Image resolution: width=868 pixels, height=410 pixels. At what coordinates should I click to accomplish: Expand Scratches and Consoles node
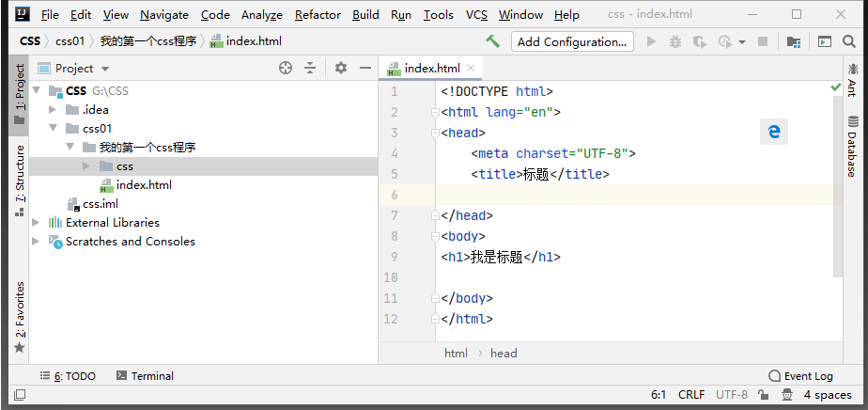36,241
